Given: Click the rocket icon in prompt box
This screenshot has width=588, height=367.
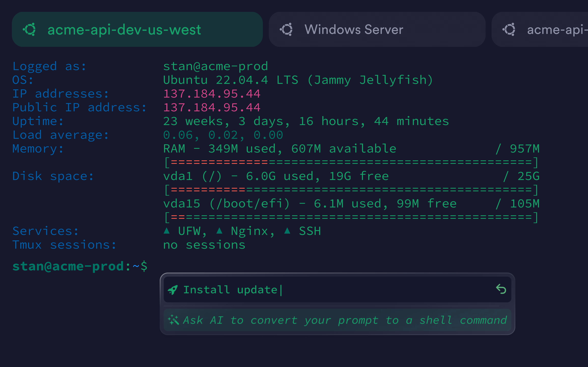Looking at the screenshot, I should click(173, 290).
